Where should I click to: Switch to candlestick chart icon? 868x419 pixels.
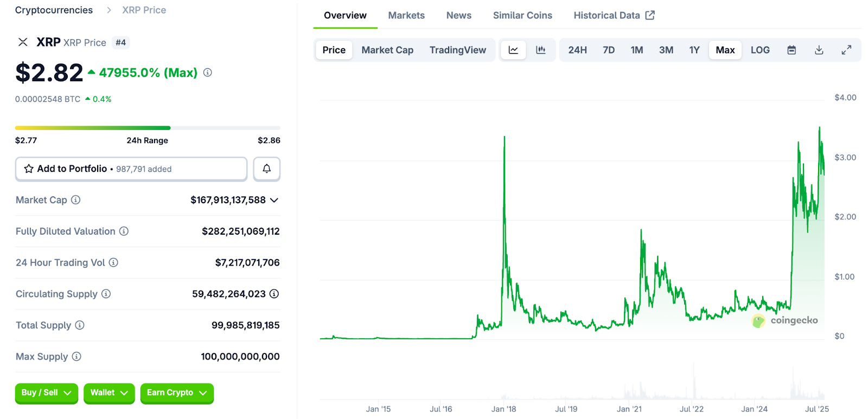tap(540, 50)
